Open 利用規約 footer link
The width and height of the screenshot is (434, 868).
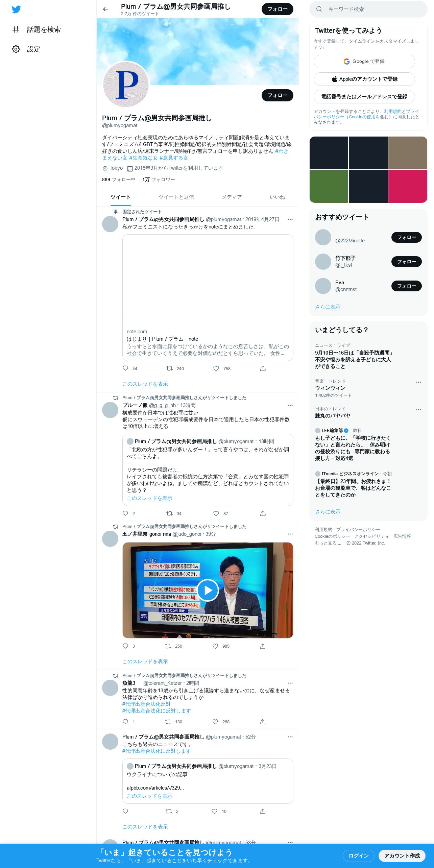coord(323,530)
